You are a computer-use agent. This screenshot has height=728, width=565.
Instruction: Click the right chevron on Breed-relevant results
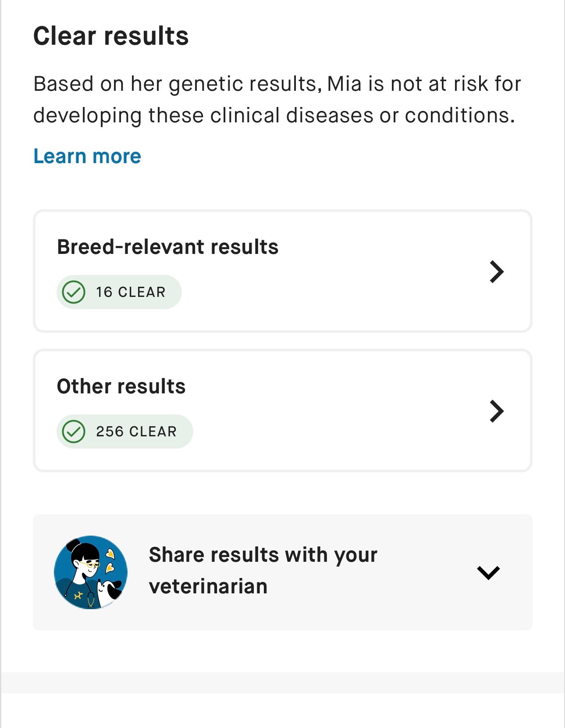(496, 272)
